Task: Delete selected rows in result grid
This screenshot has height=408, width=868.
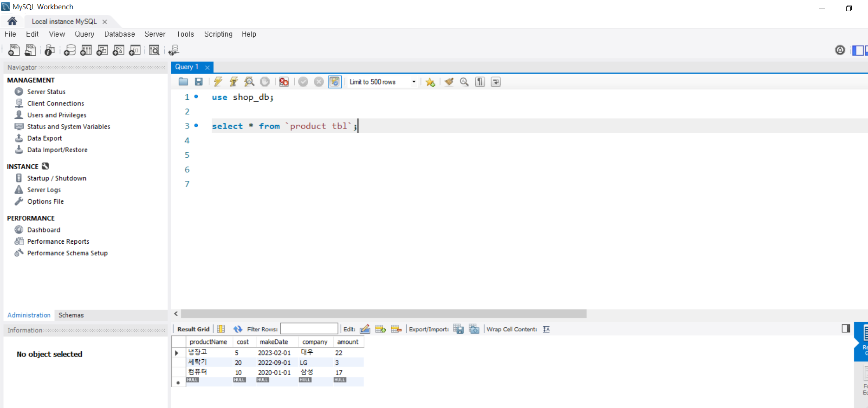Action: (396, 329)
